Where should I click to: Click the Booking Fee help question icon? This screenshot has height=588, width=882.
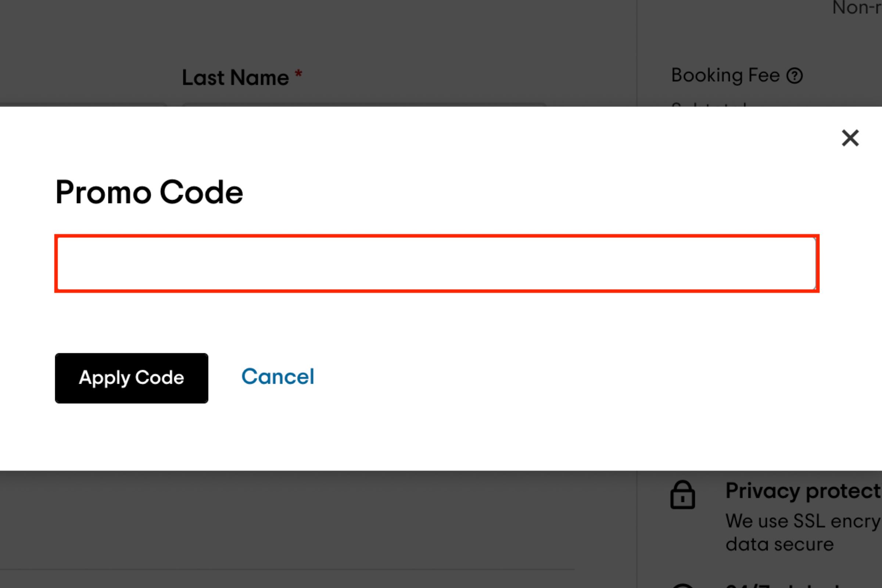click(795, 76)
